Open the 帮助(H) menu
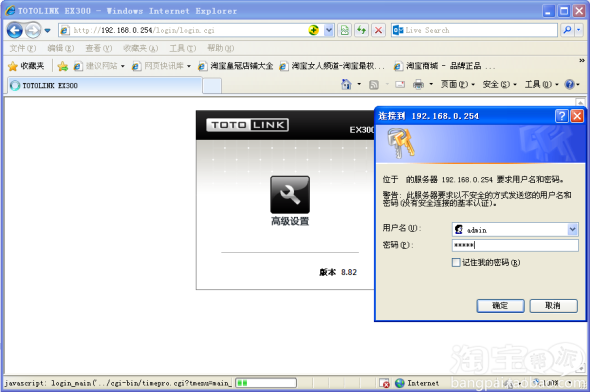 [220, 49]
